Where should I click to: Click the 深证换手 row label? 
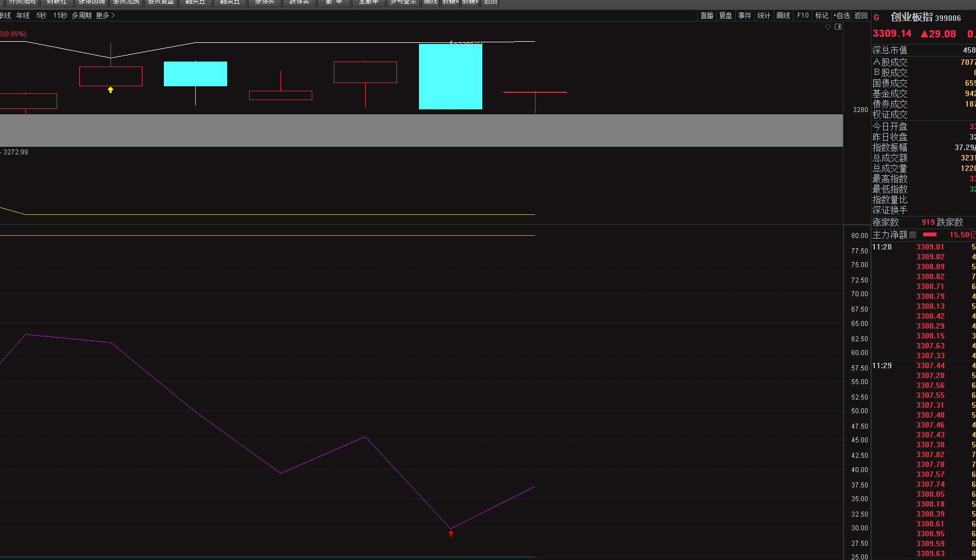[890, 210]
